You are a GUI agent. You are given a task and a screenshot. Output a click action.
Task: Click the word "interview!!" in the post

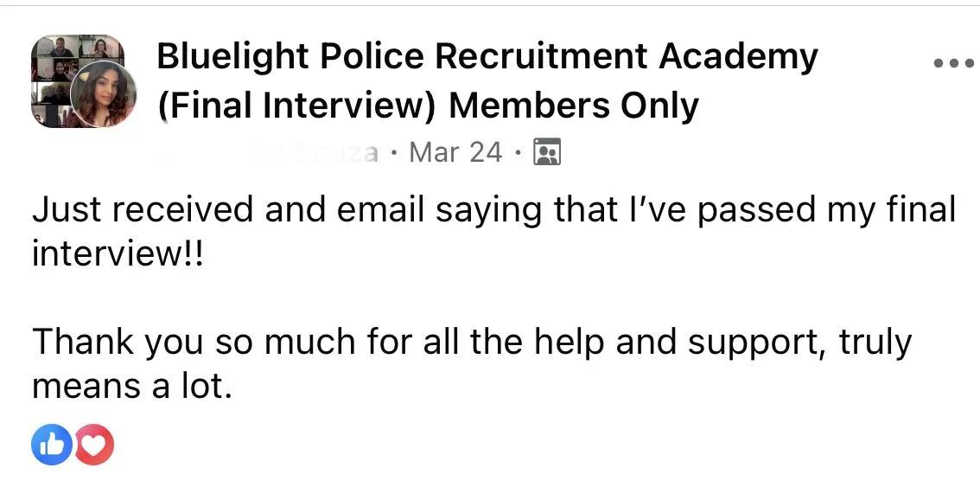[118, 253]
